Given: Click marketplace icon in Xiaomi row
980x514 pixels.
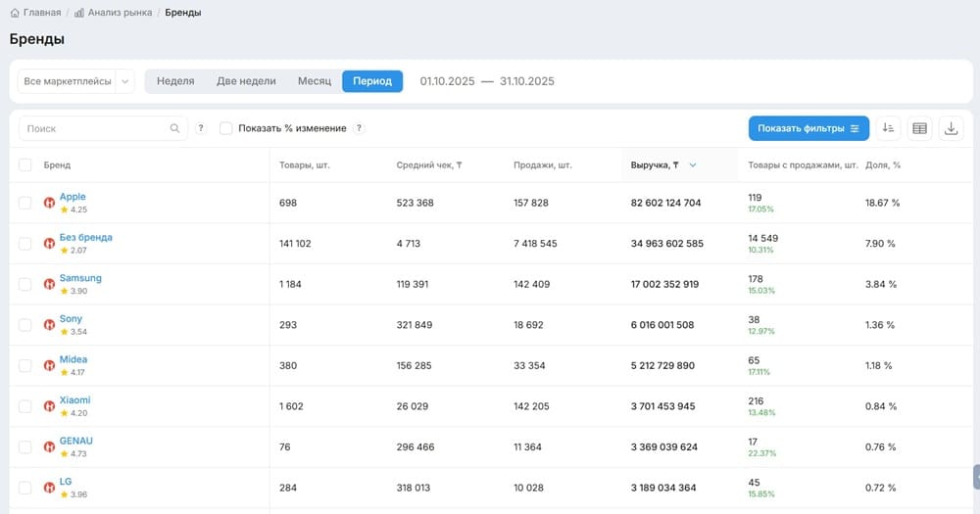Looking at the screenshot, I should [49, 406].
